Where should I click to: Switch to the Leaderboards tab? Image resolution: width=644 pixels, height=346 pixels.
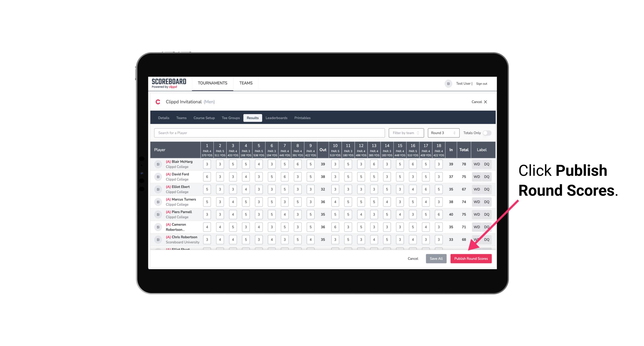click(276, 118)
